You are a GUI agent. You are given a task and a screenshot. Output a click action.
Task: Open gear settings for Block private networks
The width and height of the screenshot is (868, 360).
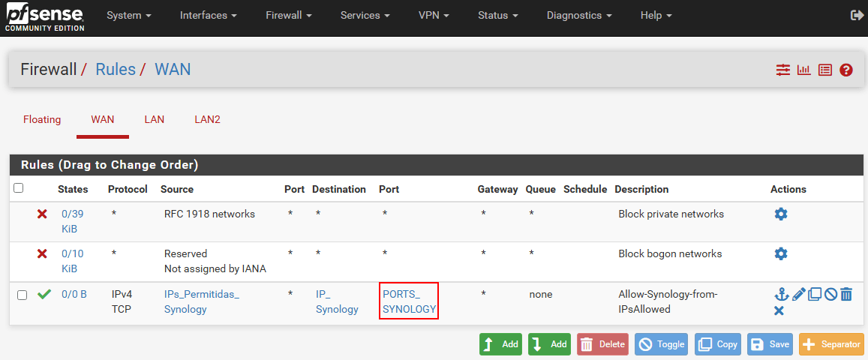point(780,214)
